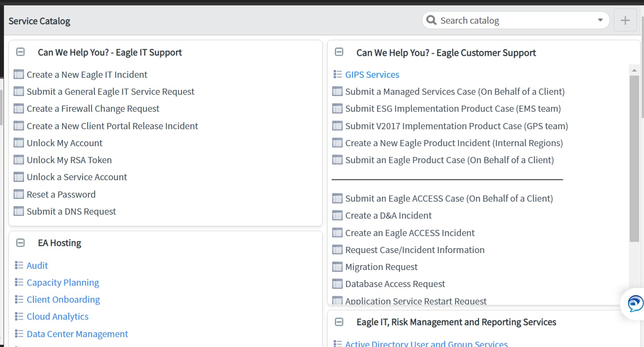
Task: Click the Customer Support panel scrollbar thumb
Action: point(634,158)
